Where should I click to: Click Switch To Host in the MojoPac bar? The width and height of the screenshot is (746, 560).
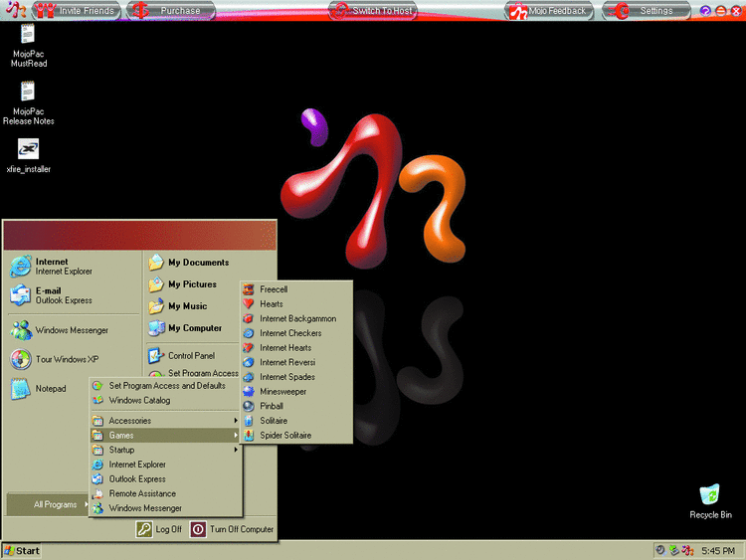373,11
